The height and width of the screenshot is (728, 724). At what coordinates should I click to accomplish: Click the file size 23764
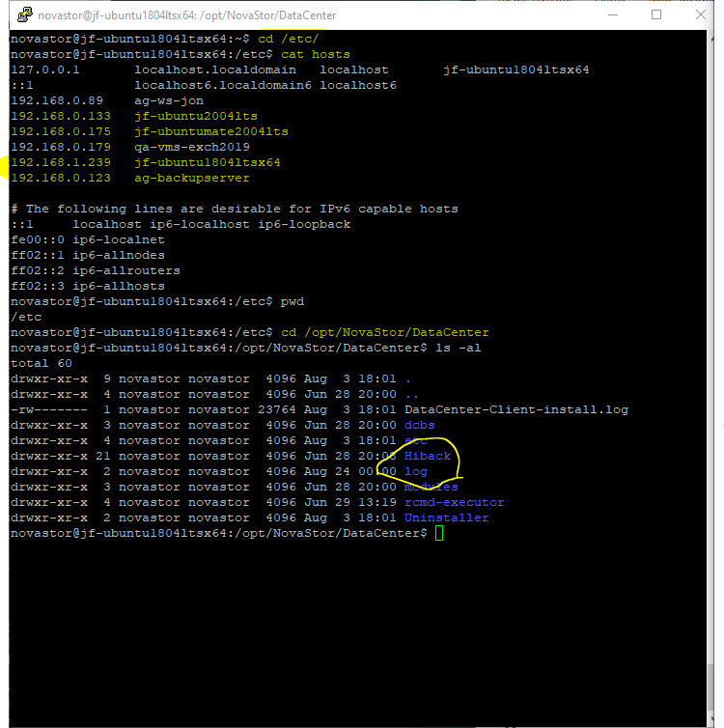277,409
